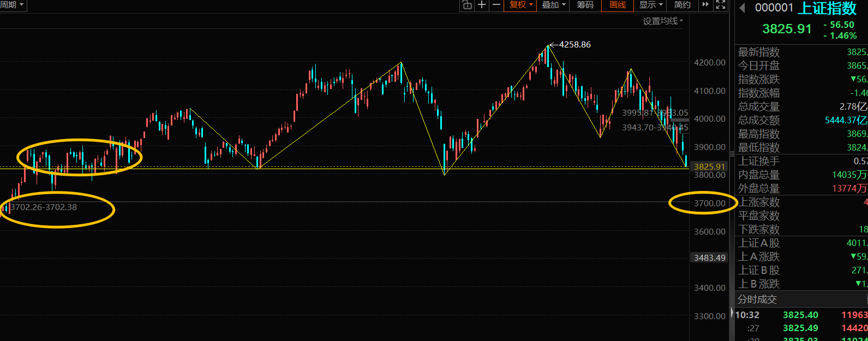868x341 pixels.
Task: Open the 设置均线 dropdown
Action: [x=662, y=21]
